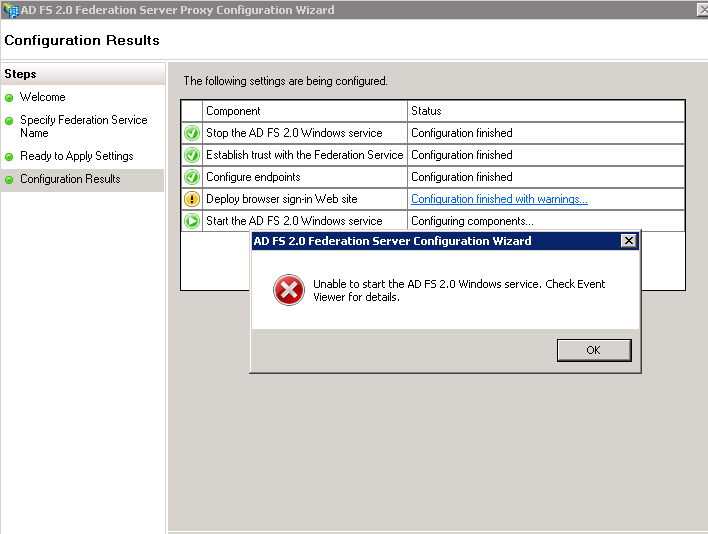708x534 pixels.
Task: Click green bullet next to Welcome step
Action: (x=9, y=98)
